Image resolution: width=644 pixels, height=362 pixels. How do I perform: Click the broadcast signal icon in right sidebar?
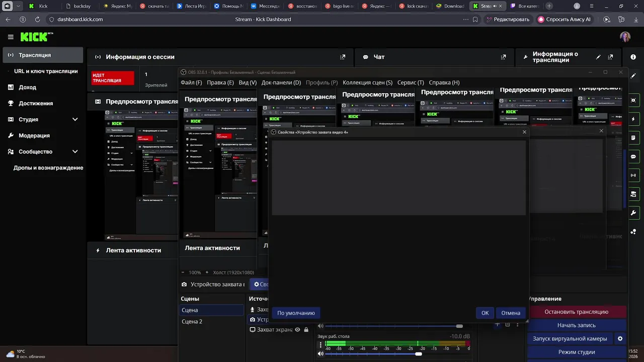click(x=633, y=175)
